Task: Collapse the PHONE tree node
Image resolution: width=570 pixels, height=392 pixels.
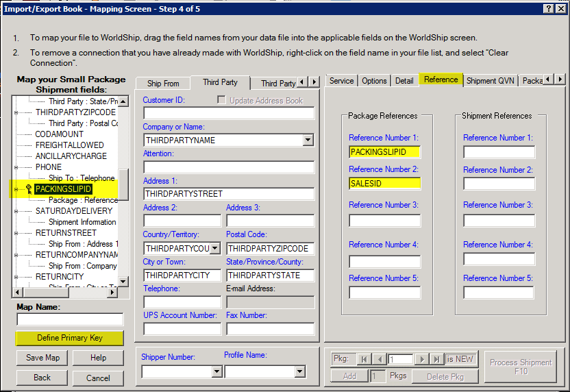Action: pos(18,167)
